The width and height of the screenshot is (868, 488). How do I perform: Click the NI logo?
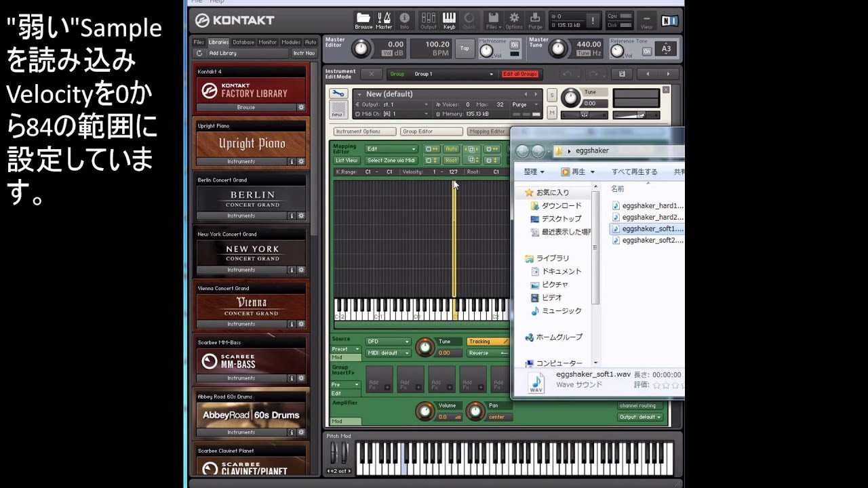(x=669, y=20)
